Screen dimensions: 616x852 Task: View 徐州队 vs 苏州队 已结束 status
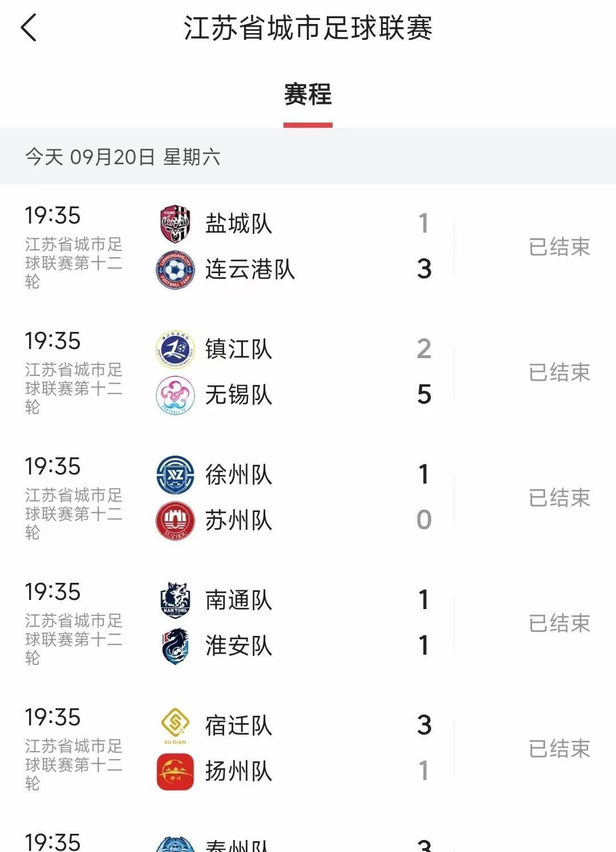[x=559, y=498]
